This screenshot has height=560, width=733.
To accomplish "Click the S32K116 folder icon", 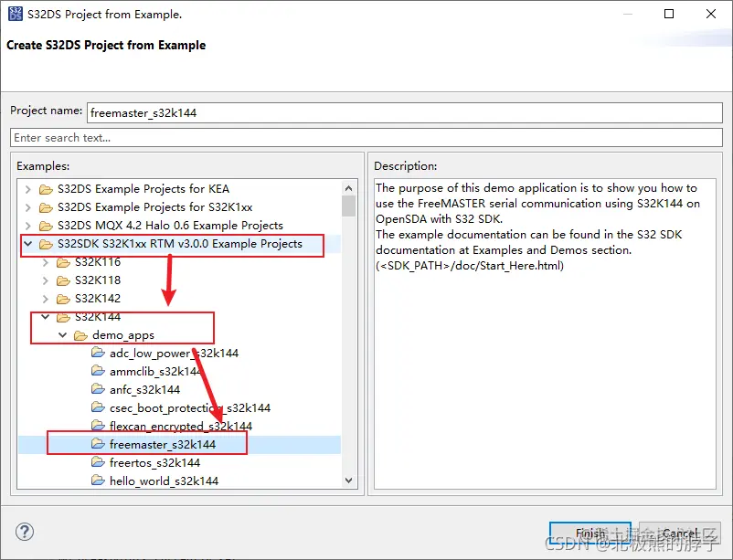I will click(x=63, y=262).
